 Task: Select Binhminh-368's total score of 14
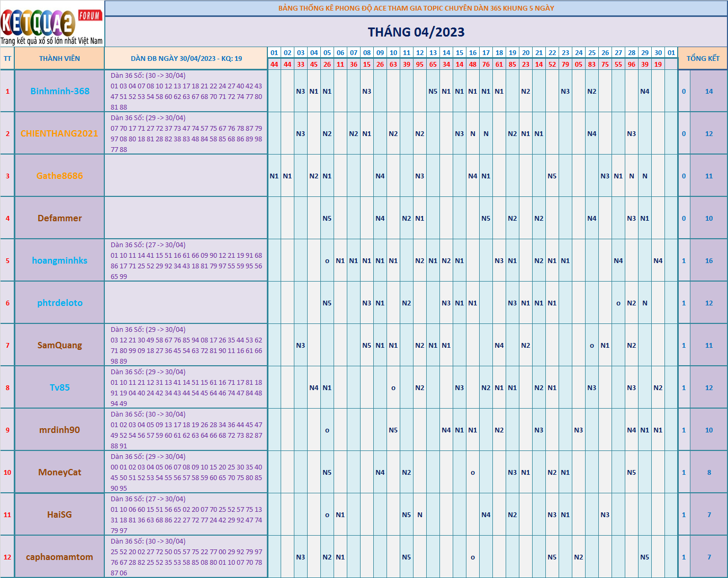pyautogui.click(x=709, y=91)
